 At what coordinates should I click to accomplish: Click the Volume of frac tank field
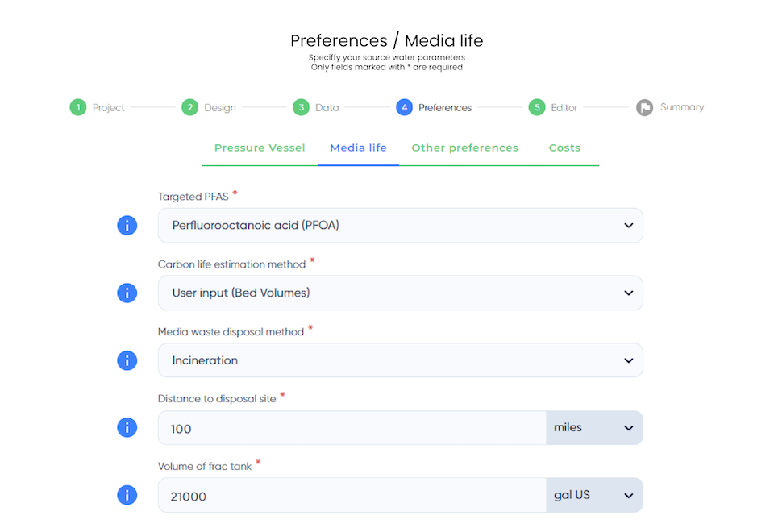(352, 495)
